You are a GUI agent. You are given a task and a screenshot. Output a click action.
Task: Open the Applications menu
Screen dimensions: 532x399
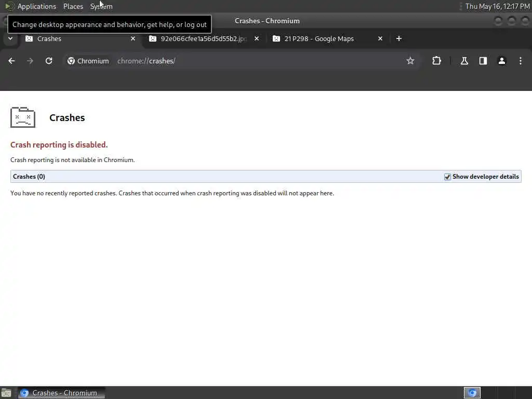pos(37,6)
